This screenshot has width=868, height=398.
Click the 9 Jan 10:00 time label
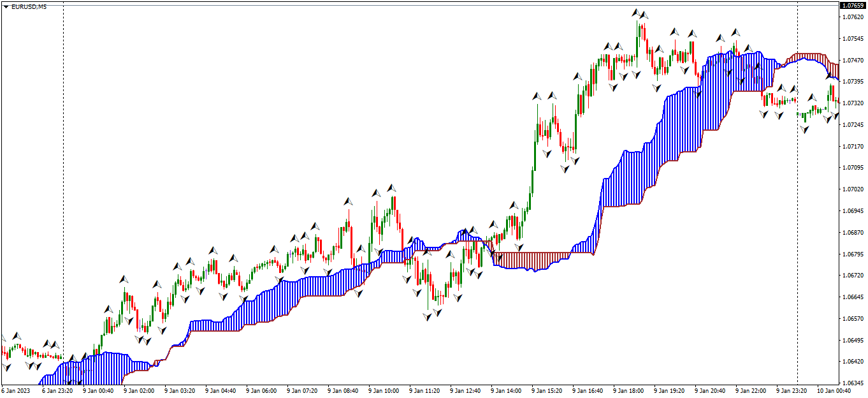[x=384, y=390]
